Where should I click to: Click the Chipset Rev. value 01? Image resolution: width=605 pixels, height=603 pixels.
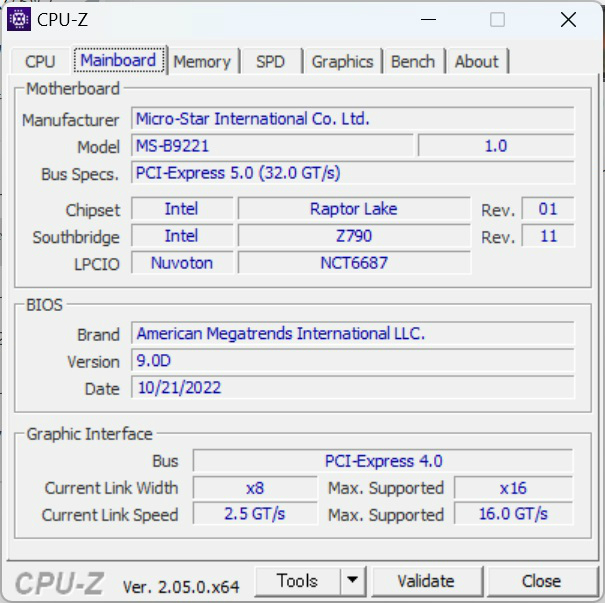[548, 209]
